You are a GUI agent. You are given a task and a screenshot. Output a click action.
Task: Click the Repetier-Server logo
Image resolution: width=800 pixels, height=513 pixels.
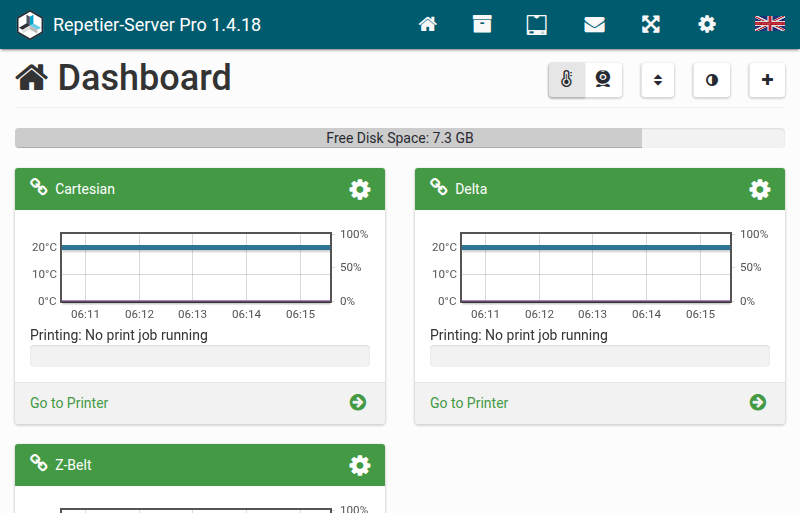(x=31, y=24)
